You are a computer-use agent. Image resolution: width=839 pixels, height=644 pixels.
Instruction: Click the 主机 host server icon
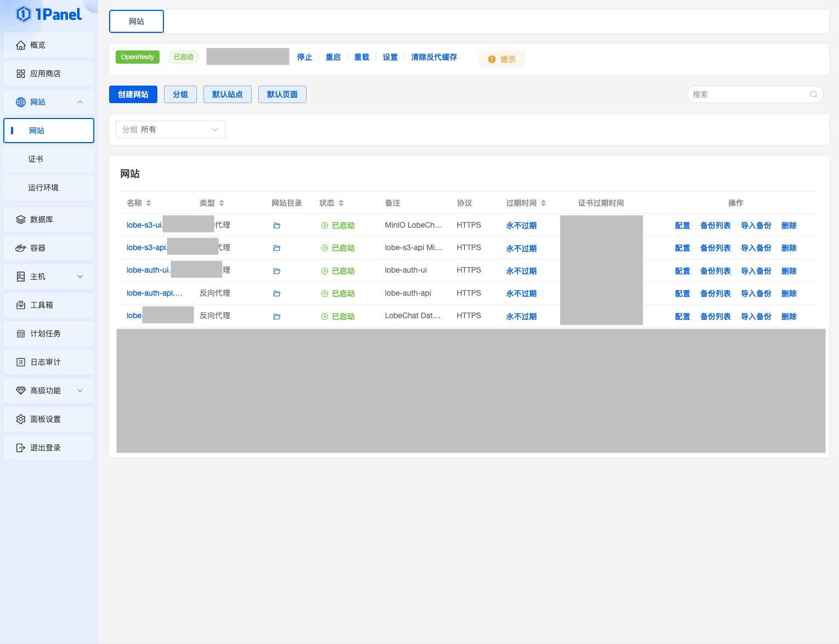point(21,276)
